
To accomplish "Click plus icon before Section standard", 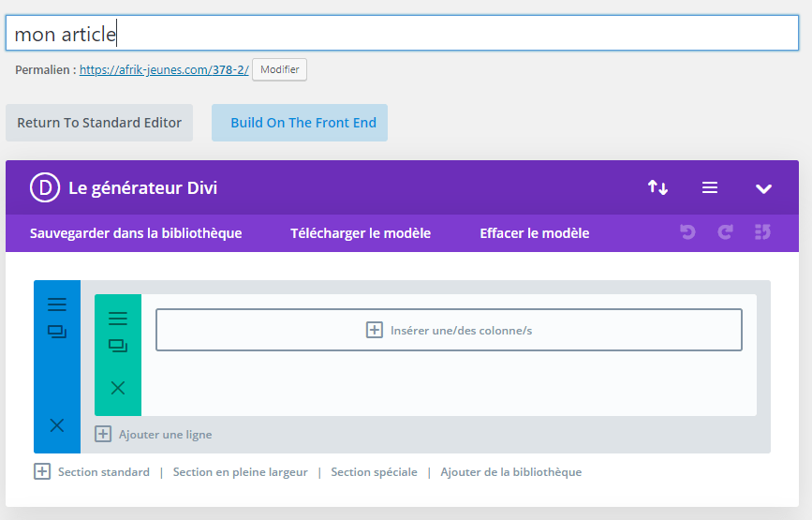I will coord(42,472).
